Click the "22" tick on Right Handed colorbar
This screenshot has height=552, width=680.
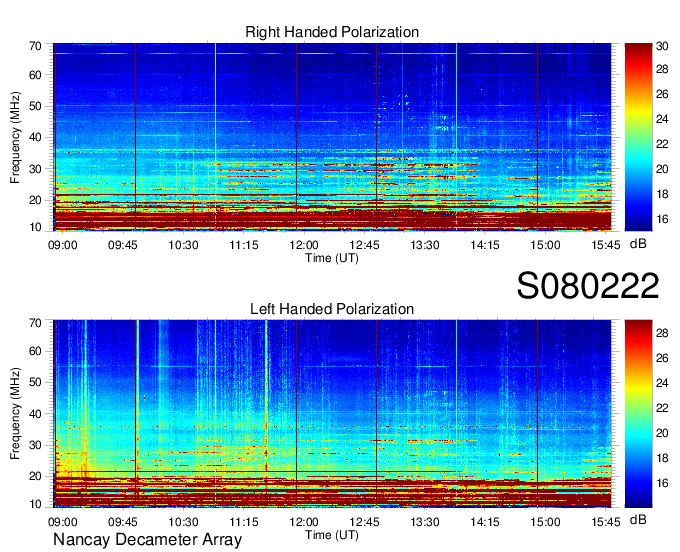(662, 144)
